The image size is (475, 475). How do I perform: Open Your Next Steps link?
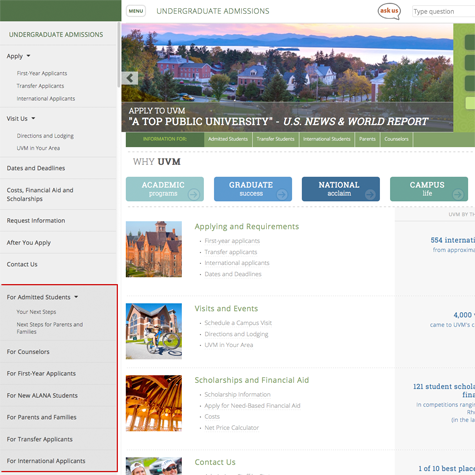(x=36, y=312)
